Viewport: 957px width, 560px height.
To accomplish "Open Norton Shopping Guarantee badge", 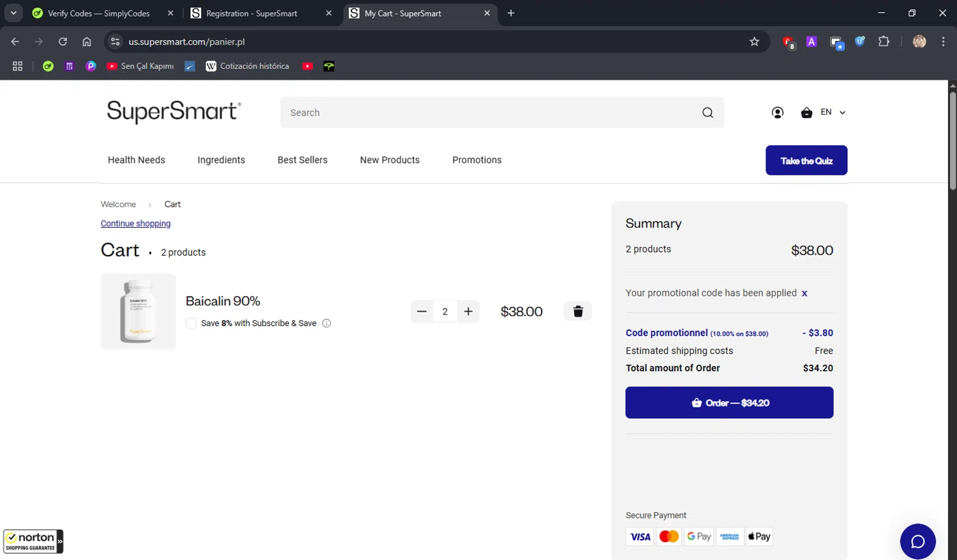I will coord(33,542).
